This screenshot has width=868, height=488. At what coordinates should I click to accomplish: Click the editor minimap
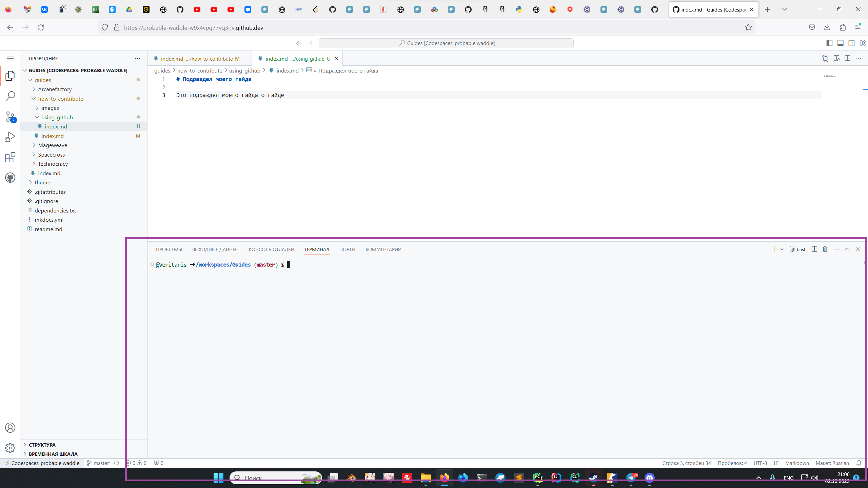pyautogui.click(x=829, y=76)
